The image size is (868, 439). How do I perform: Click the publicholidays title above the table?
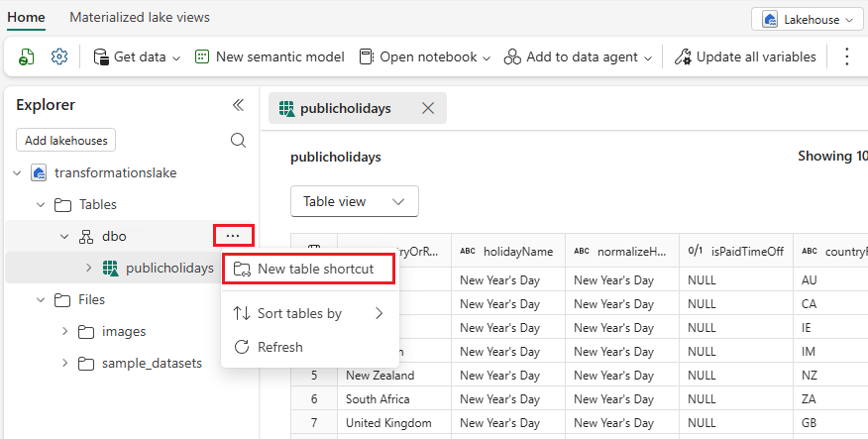click(x=336, y=158)
